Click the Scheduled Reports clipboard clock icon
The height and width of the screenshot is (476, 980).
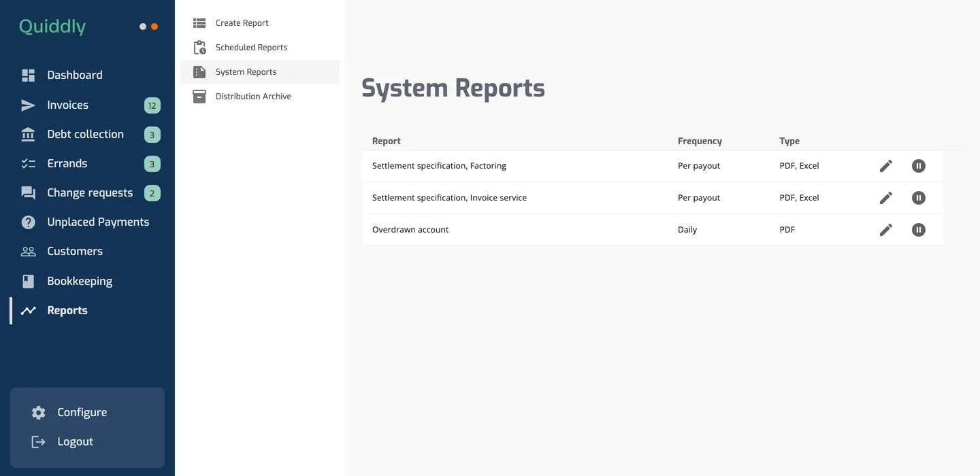point(199,48)
